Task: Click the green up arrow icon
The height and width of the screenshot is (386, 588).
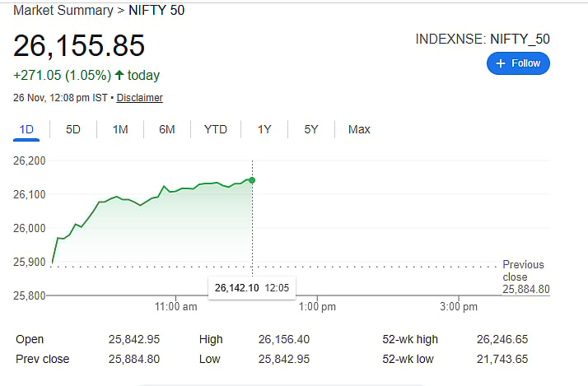Action: point(119,76)
